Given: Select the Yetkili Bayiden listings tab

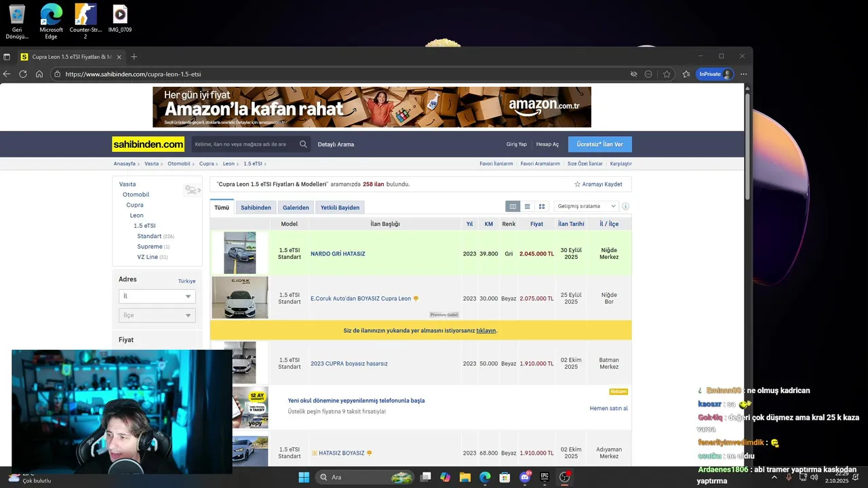Looking at the screenshot, I should 340,207.
